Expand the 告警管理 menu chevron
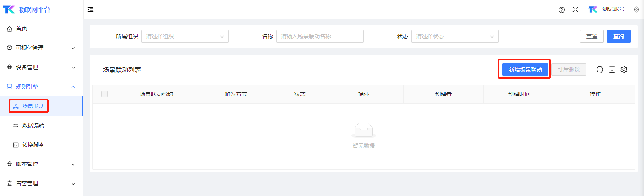 (73, 184)
